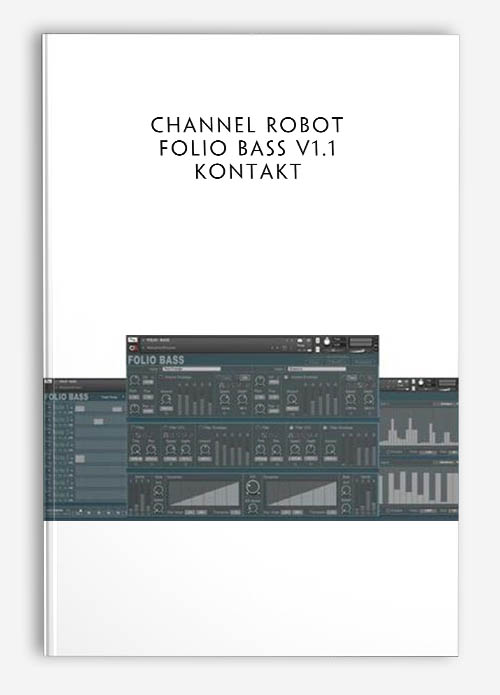Adjust the Tune knob in the right window's header
This screenshot has height=695, width=500.
coord(421,382)
